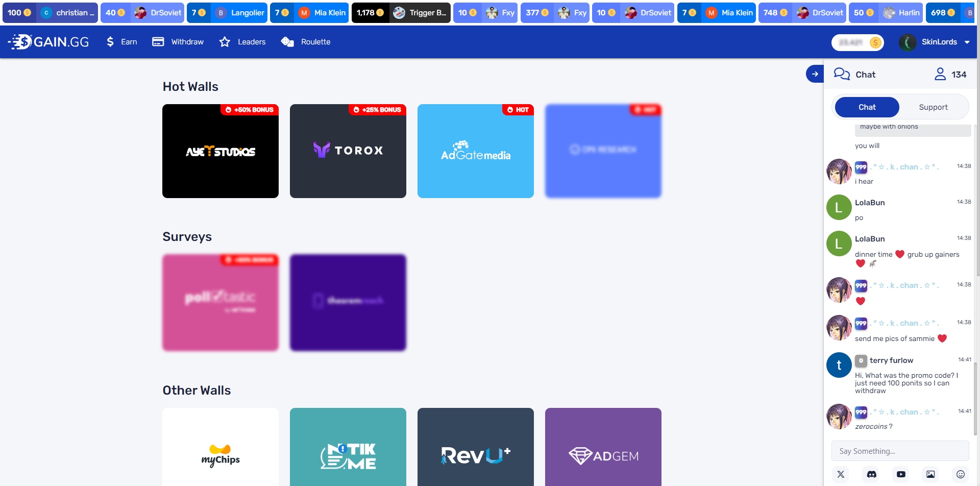Image resolution: width=980 pixels, height=486 pixels.
Task: Open the X (Twitter) link icon
Action: click(841, 474)
